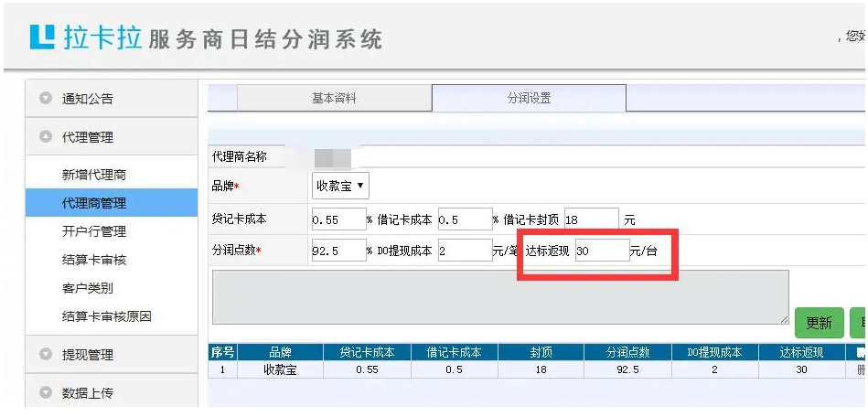Viewport: 868px width, 417px height.
Task: Click the 达标返现 input field
Action: 602,251
